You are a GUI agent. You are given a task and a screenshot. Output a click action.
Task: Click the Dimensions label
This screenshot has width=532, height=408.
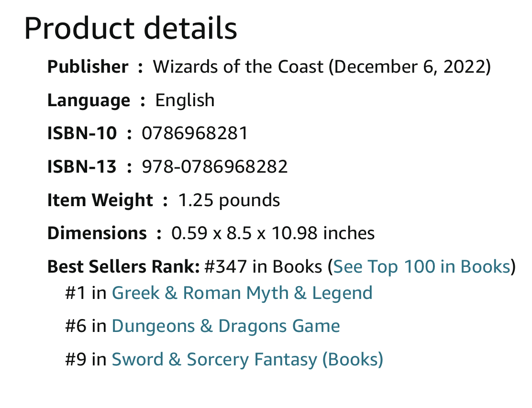(x=97, y=233)
